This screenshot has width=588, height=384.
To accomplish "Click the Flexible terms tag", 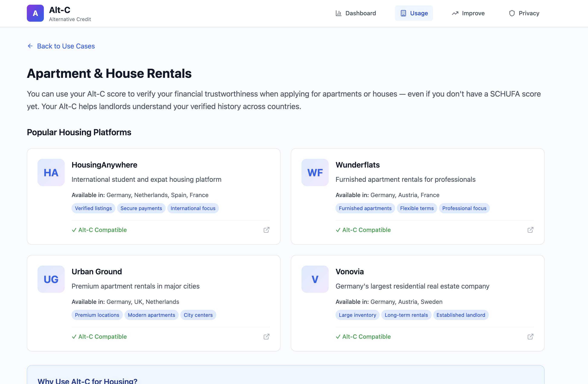I will [x=417, y=208].
